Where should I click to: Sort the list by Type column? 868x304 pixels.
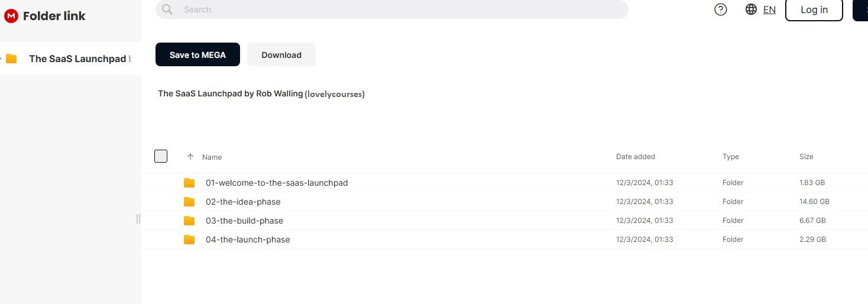click(x=730, y=157)
